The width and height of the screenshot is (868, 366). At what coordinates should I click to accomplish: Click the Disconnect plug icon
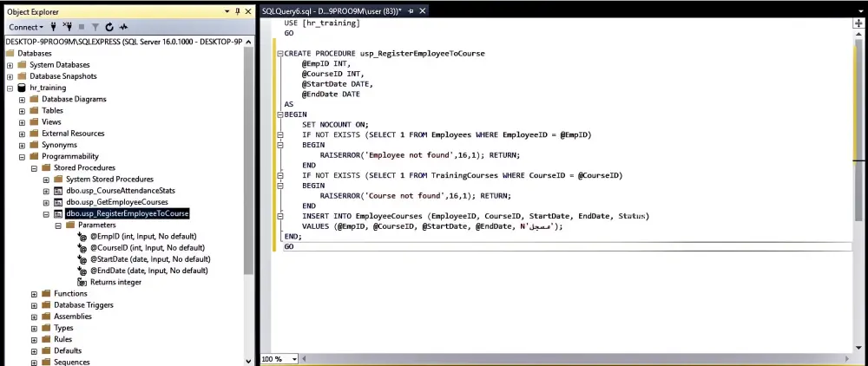pyautogui.click(x=68, y=27)
